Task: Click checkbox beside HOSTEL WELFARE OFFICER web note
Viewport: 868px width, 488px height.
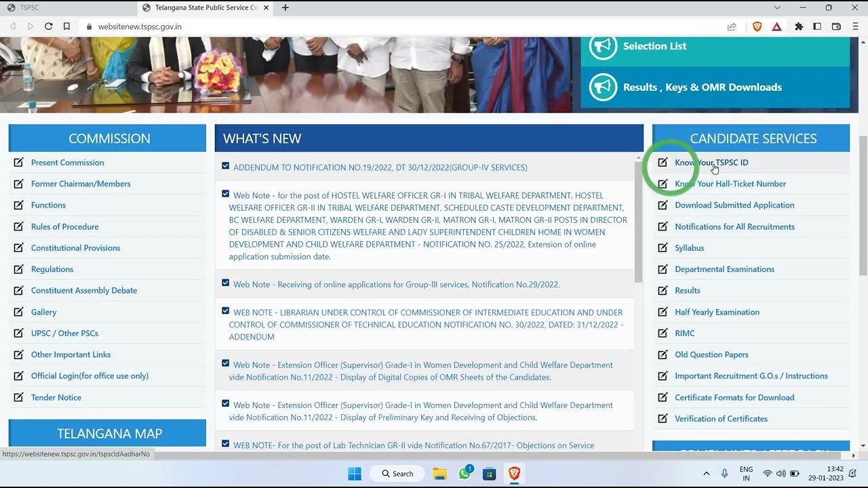Action: 226,194
